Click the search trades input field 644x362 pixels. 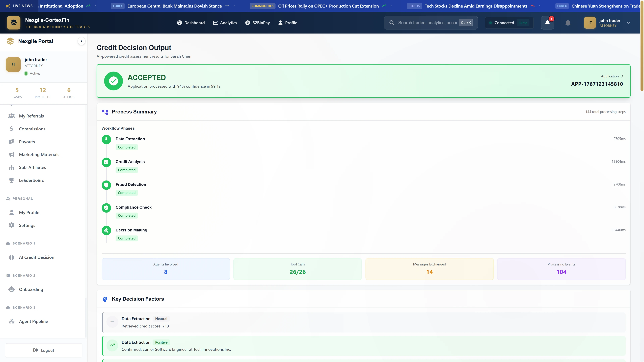click(427, 23)
